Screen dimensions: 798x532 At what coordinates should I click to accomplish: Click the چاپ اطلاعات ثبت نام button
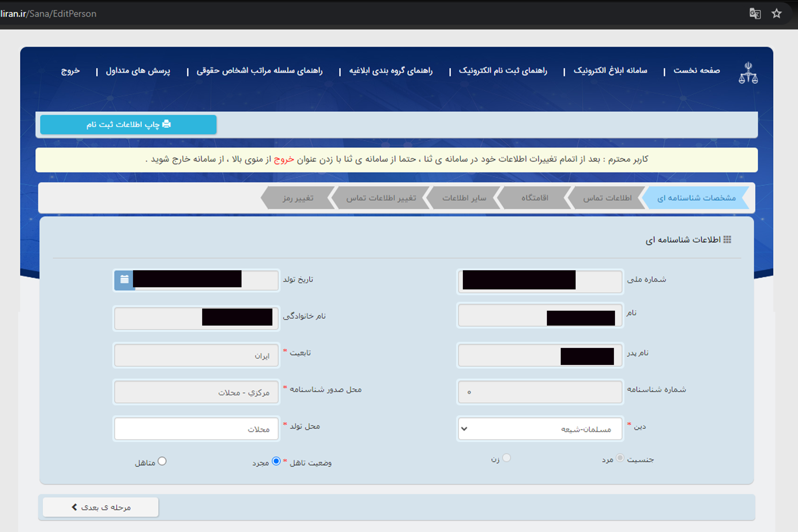[128, 124]
